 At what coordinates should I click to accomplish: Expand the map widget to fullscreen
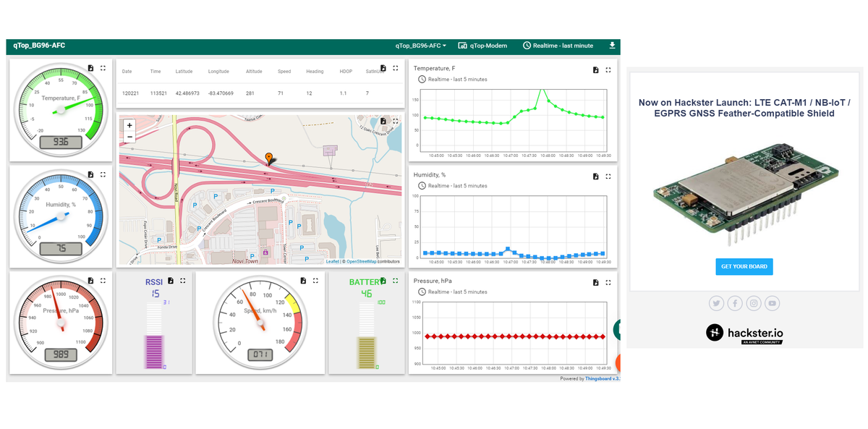[x=395, y=122]
